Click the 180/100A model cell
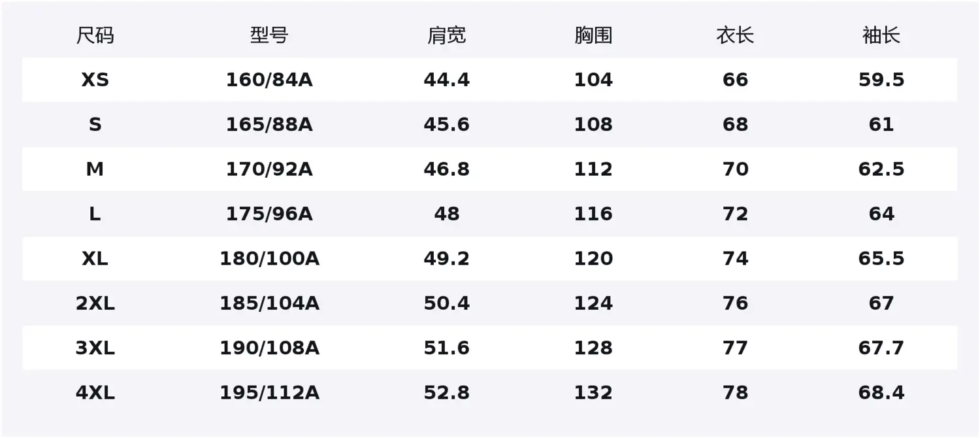980x438 pixels. click(269, 259)
